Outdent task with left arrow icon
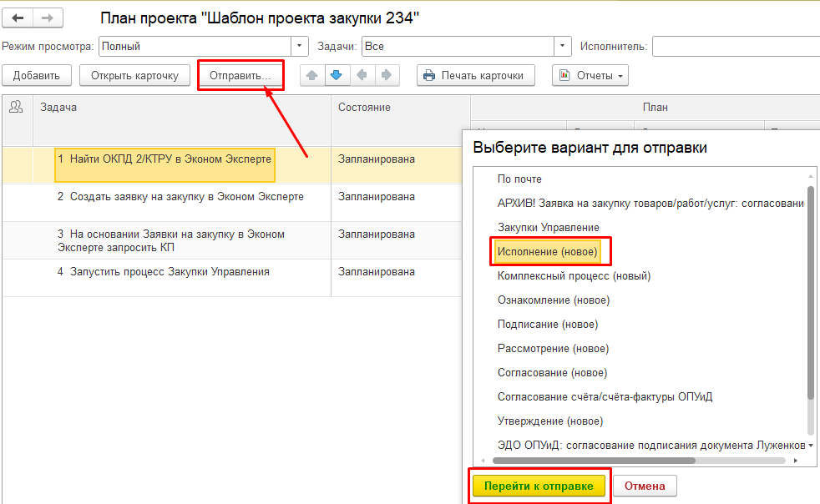Image resolution: width=820 pixels, height=504 pixels. (362, 75)
